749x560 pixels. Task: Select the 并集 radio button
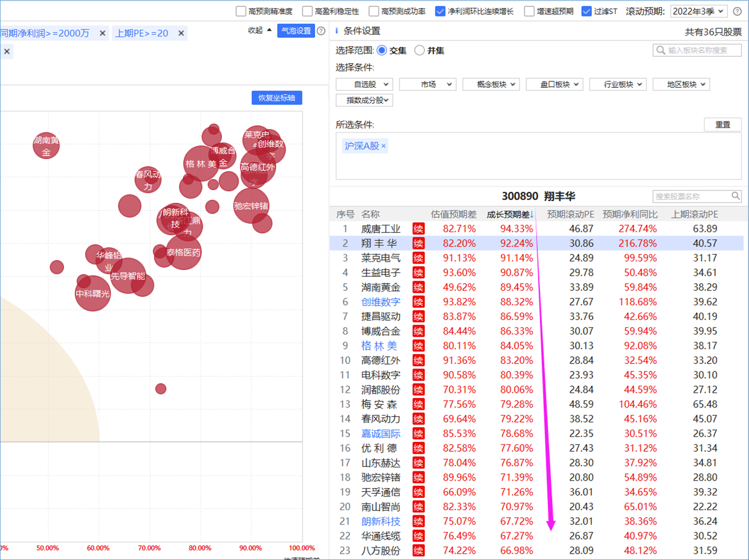[x=420, y=50]
